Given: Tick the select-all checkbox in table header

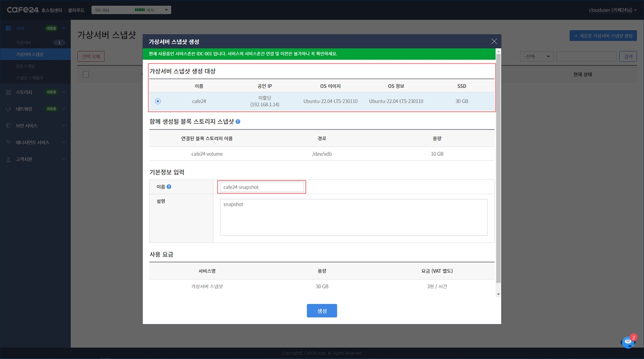Looking at the screenshot, I should [x=86, y=74].
